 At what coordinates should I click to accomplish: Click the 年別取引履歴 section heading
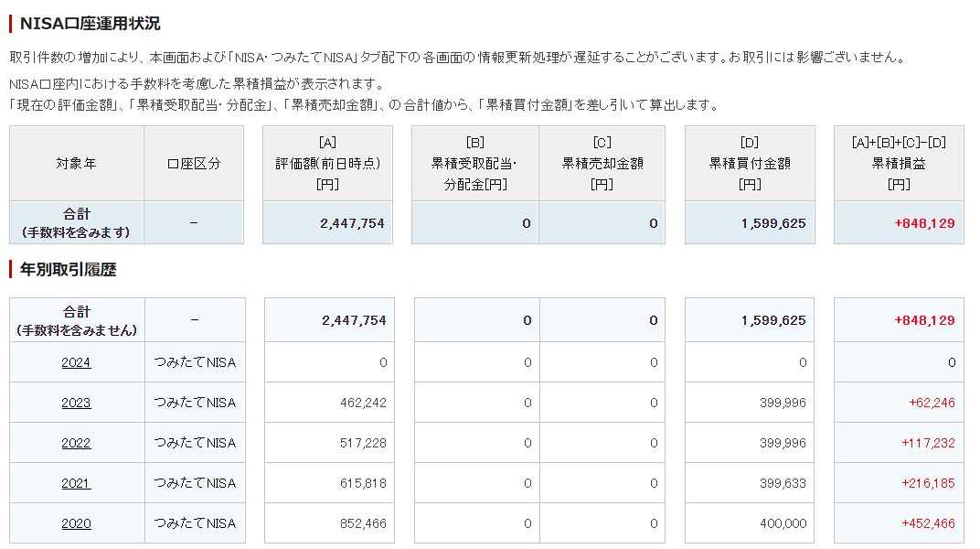(x=68, y=270)
